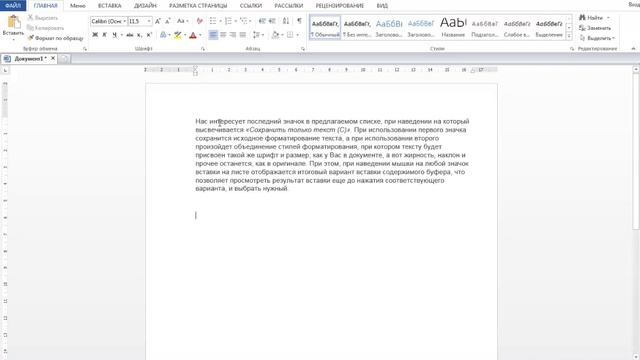
Task: Open the Меню tab
Action: click(78, 6)
